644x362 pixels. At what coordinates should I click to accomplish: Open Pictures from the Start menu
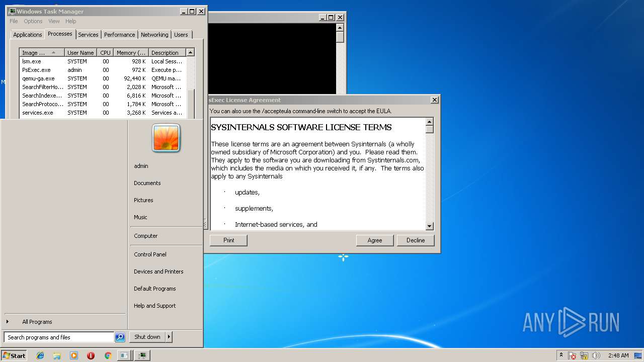click(143, 200)
